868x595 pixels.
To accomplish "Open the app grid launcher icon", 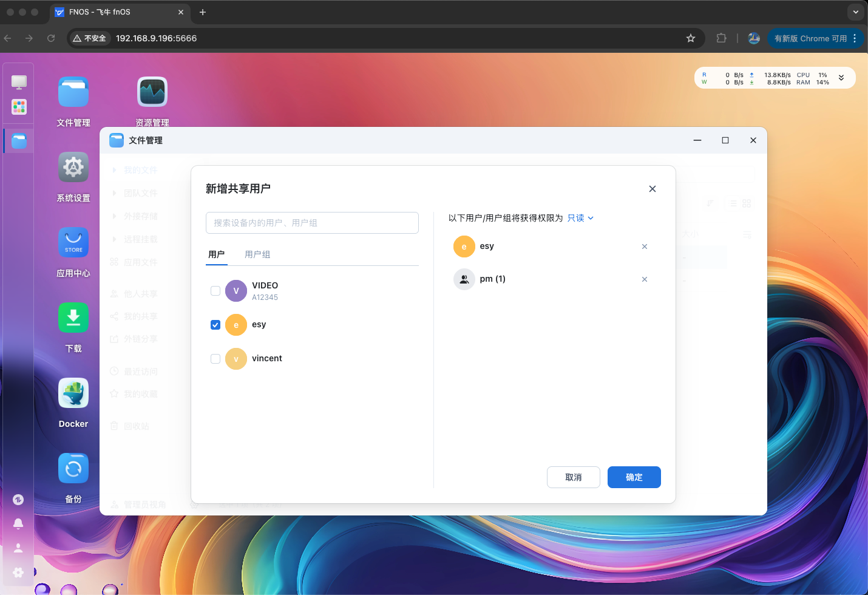I will [19, 107].
